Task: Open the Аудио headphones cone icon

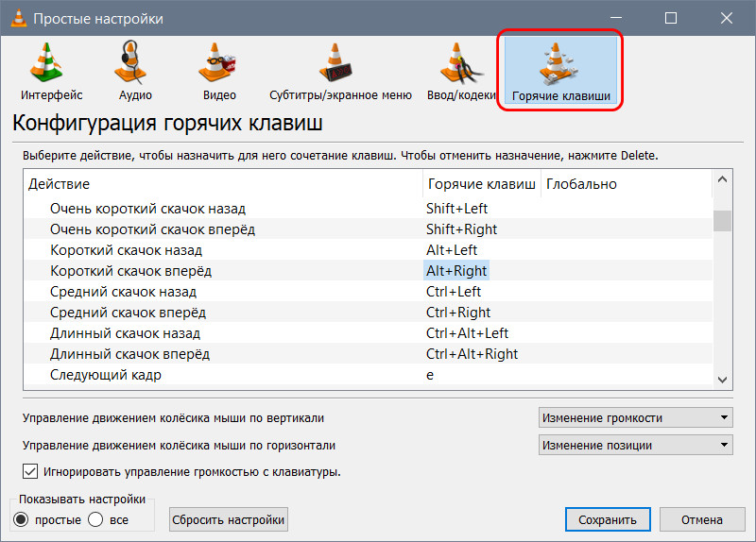Action: pyautogui.click(x=130, y=62)
